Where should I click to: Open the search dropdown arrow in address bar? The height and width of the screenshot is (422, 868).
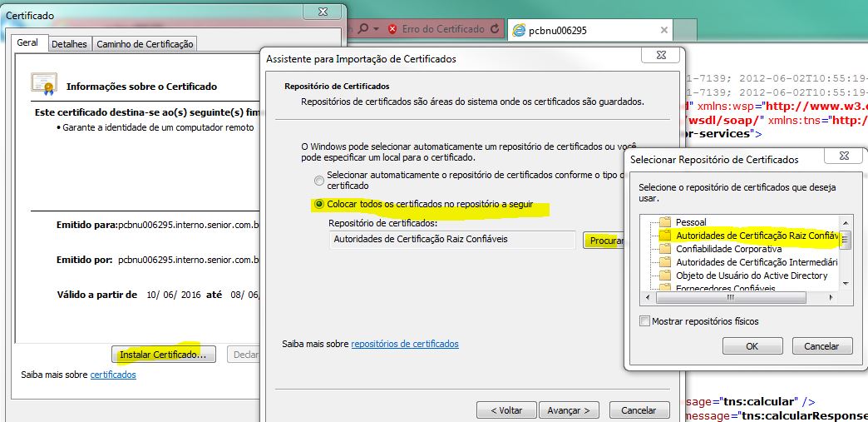376,29
